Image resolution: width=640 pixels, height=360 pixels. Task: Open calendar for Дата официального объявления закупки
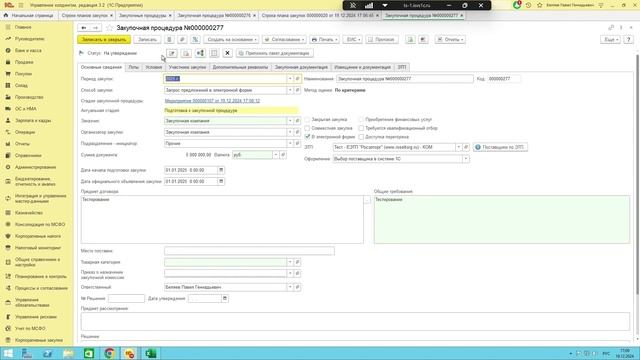(221, 182)
